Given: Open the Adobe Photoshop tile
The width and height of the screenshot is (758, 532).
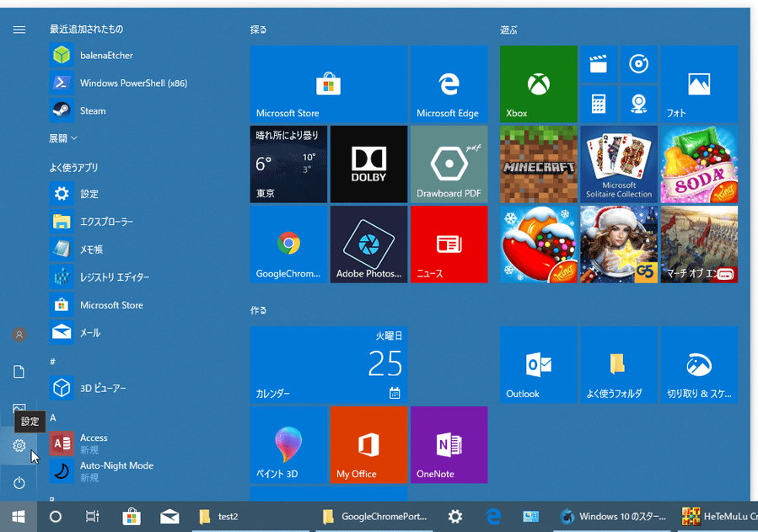Looking at the screenshot, I should tap(368, 245).
